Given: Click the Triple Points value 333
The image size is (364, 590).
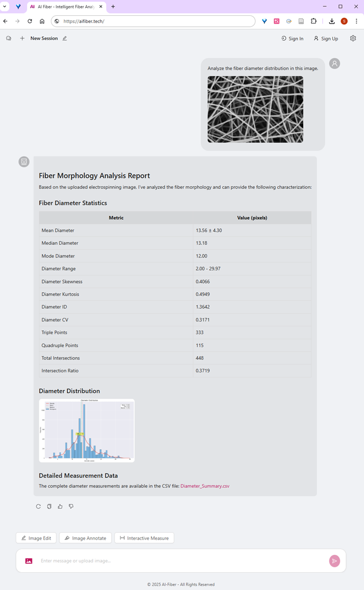Looking at the screenshot, I should click(x=199, y=332).
